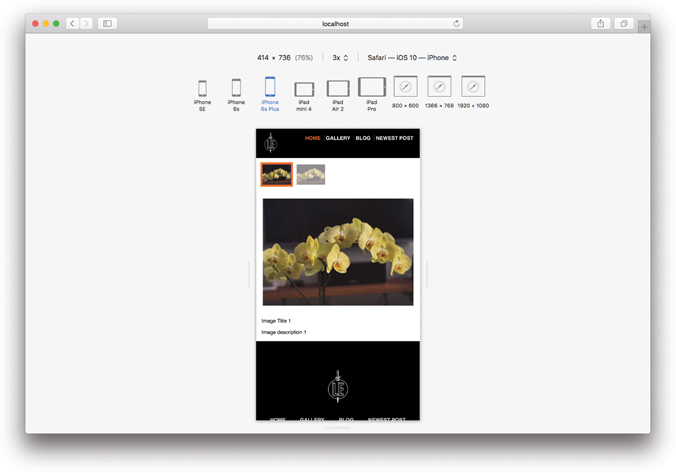The width and height of the screenshot is (676, 473).
Task: Click the GALLERY navigation menu item
Action: point(338,138)
